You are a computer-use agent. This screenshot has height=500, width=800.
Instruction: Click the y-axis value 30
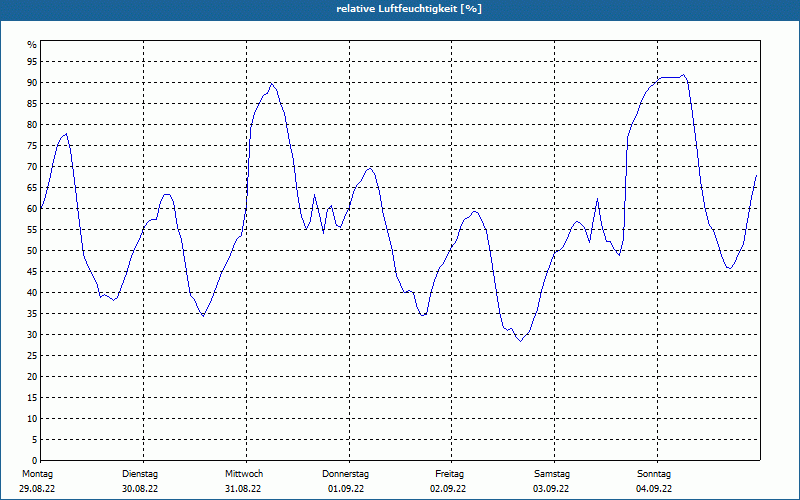pyautogui.click(x=32, y=335)
